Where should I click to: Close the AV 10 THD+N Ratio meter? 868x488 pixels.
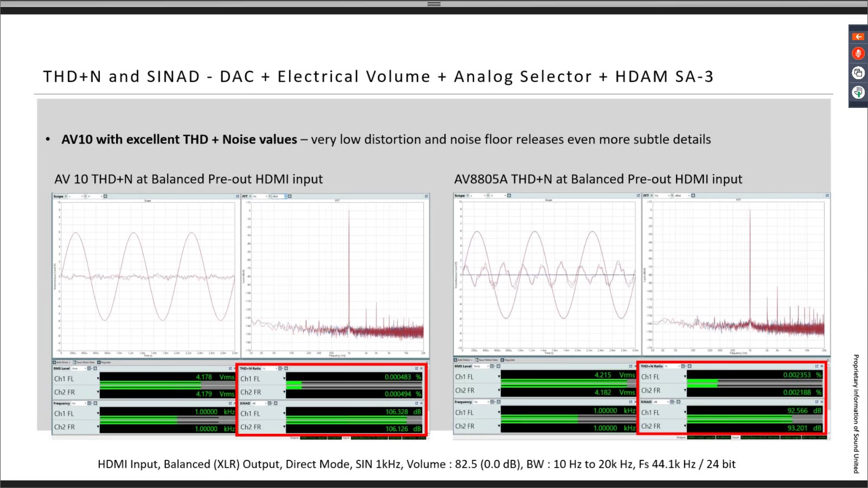(x=422, y=369)
